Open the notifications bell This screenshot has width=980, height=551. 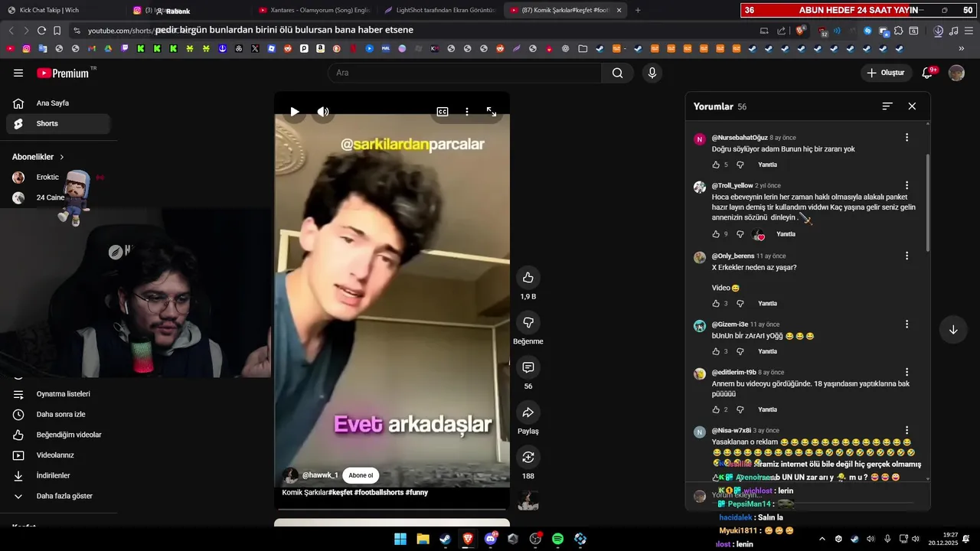(927, 73)
